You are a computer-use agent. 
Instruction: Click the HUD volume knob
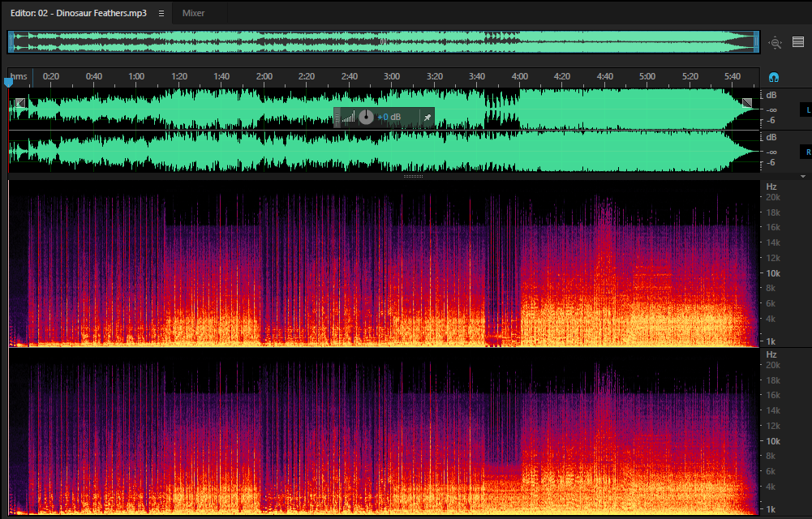pos(366,117)
